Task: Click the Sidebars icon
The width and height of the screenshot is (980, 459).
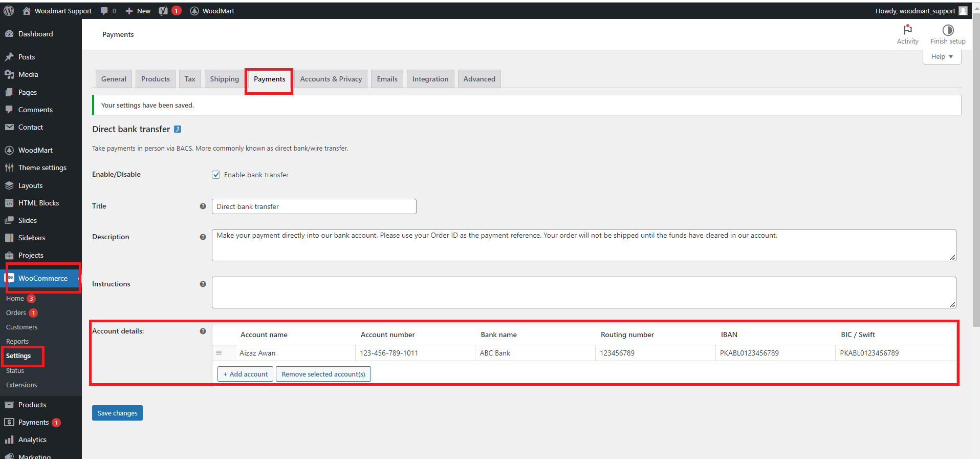Action: click(9, 238)
